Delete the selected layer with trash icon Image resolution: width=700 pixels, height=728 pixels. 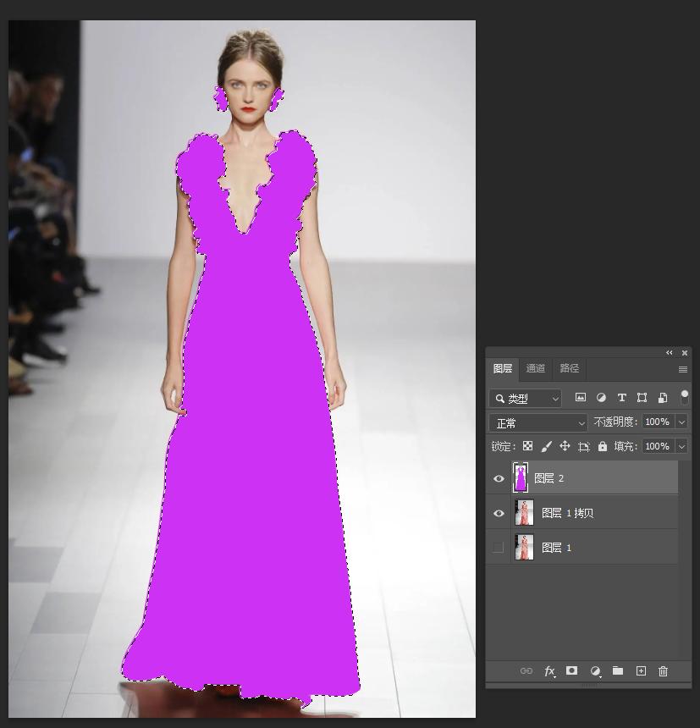pos(663,670)
